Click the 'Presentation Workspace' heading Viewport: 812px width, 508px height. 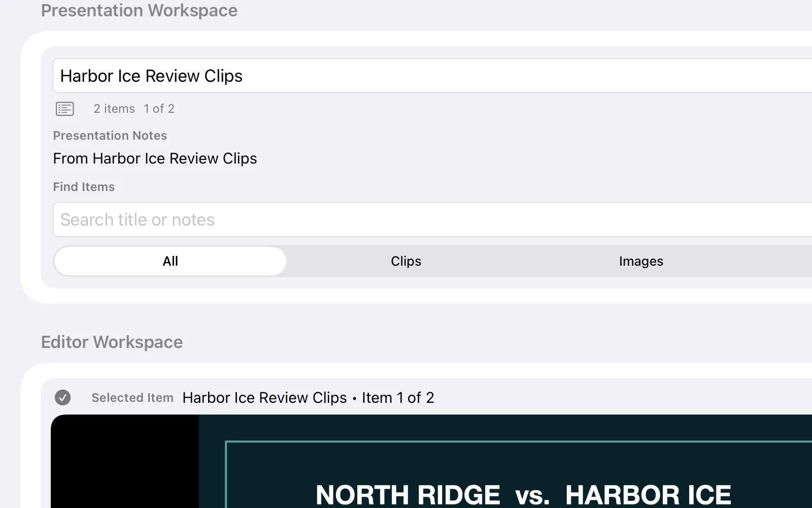[x=139, y=10]
